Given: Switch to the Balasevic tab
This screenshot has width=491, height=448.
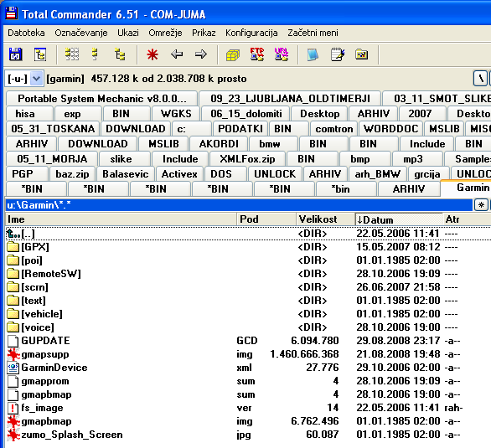Looking at the screenshot, I should click(x=125, y=174).
